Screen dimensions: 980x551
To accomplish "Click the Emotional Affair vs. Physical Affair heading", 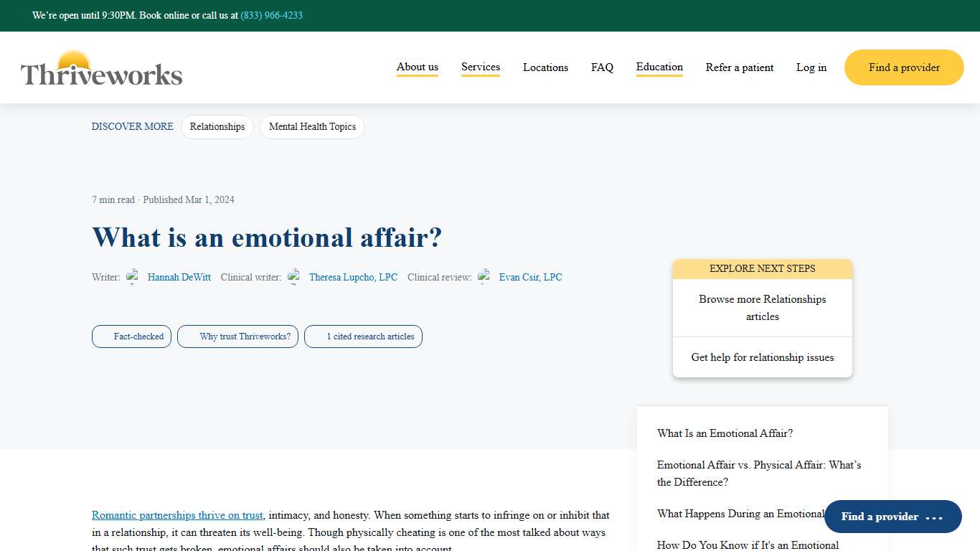I will [x=758, y=473].
